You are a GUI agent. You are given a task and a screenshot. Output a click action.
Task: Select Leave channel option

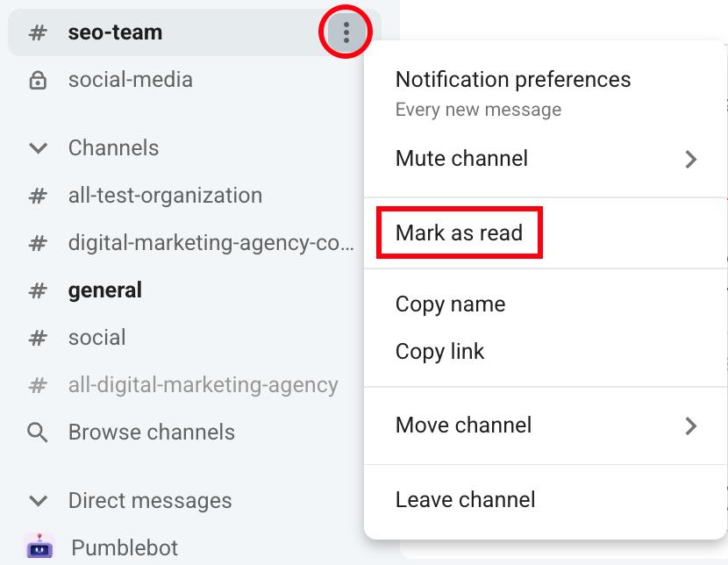(465, 500)
